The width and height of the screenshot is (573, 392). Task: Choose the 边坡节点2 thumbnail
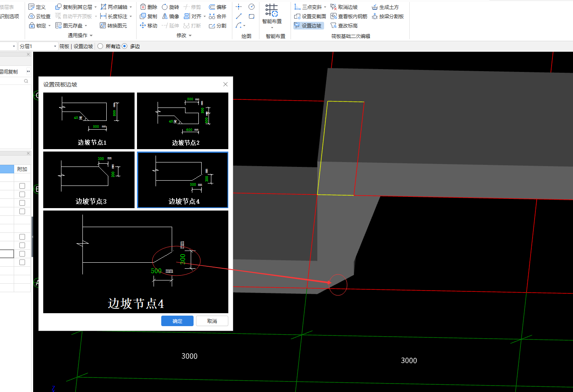click(183, 121)
